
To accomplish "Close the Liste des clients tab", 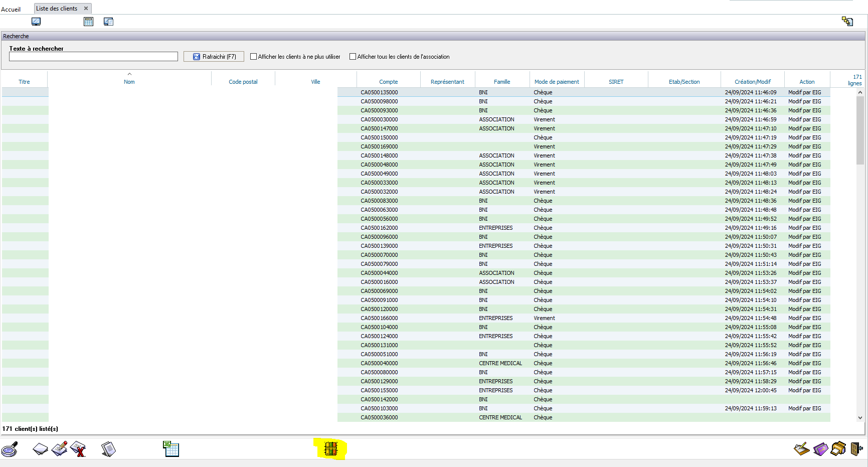I will point(86,9).
